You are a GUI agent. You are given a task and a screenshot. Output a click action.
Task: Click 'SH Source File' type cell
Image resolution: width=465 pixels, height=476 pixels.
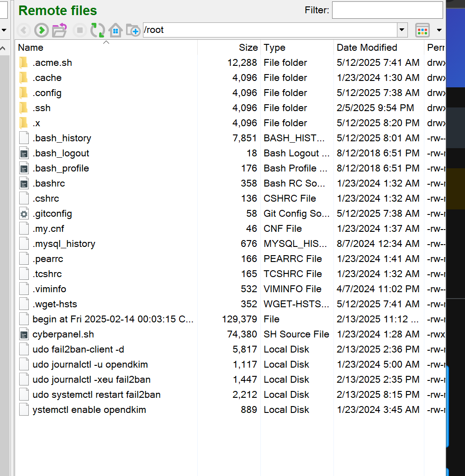(296, 334)
